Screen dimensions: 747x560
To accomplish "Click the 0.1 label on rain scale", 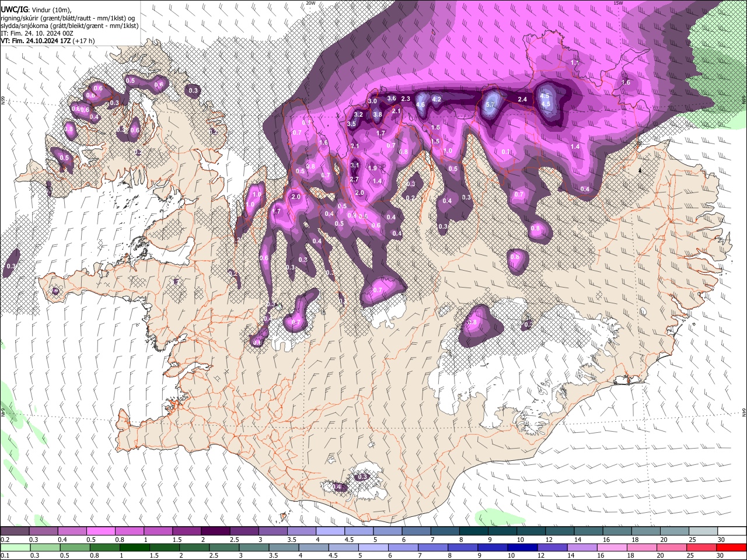I will coord(5,556).
